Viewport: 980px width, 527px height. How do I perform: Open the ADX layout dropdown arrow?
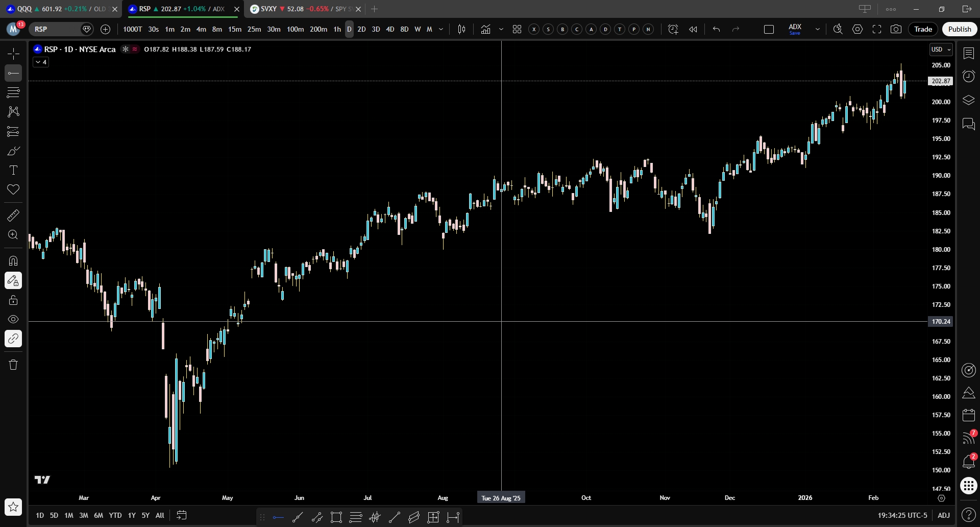(x=817, y=29)
